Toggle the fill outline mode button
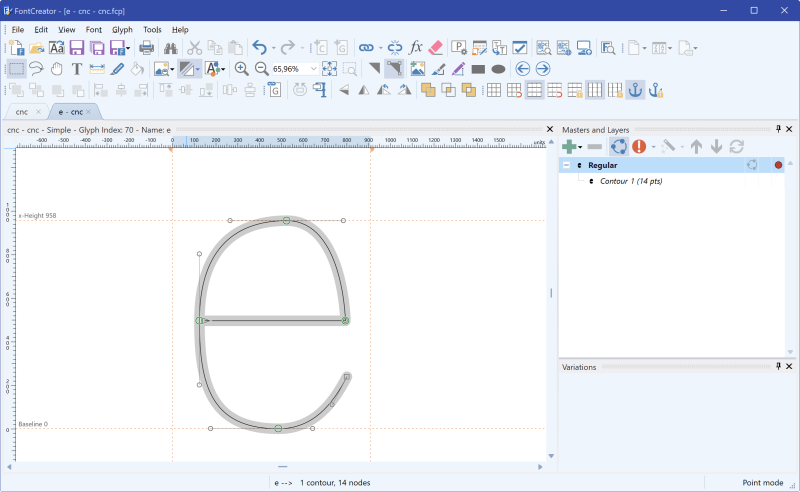Viewport: 800px width, 492px height. [186, 68]
